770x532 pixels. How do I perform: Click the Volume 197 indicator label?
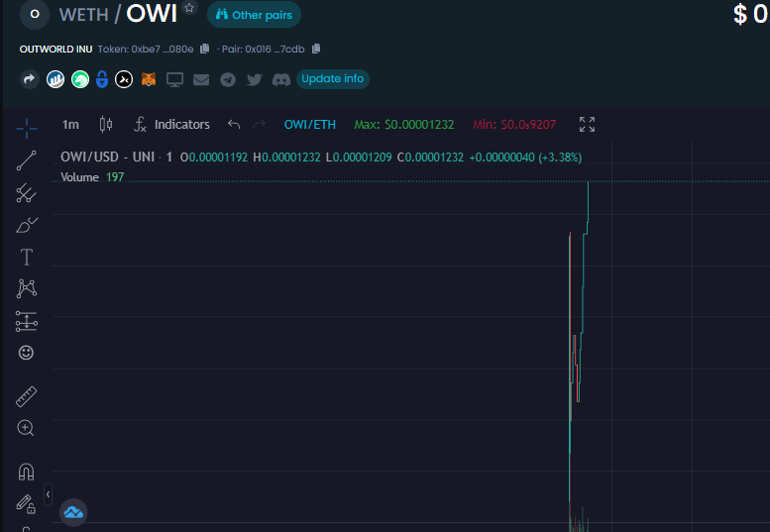(x=92, y=177)
